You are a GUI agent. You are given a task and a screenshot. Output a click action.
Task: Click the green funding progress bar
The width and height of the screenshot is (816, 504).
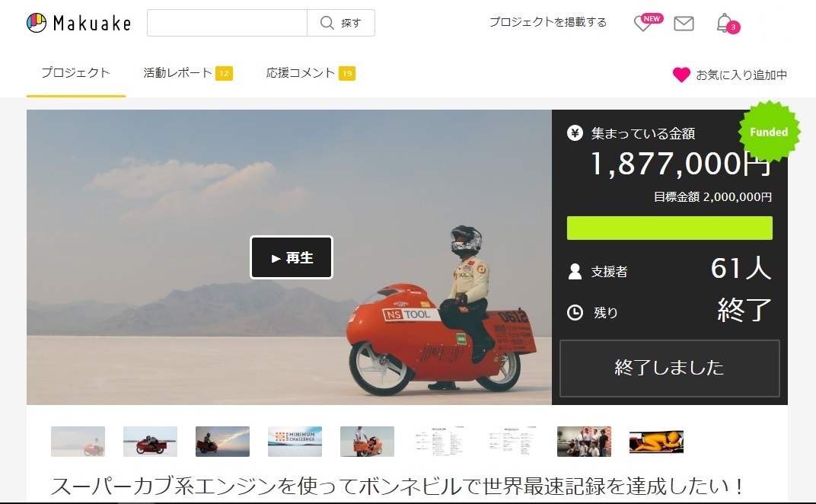pyautogui.click(x=669, y=228)
